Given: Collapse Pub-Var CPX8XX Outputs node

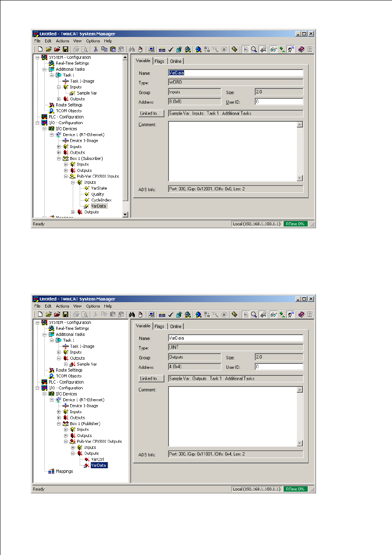Looking at the screenshot, I should tap(66, 442).
